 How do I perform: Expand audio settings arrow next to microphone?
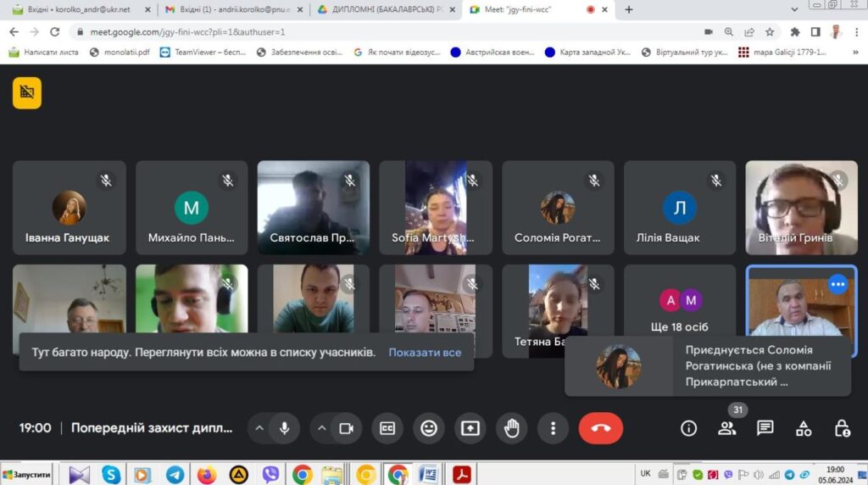(259, 428)
